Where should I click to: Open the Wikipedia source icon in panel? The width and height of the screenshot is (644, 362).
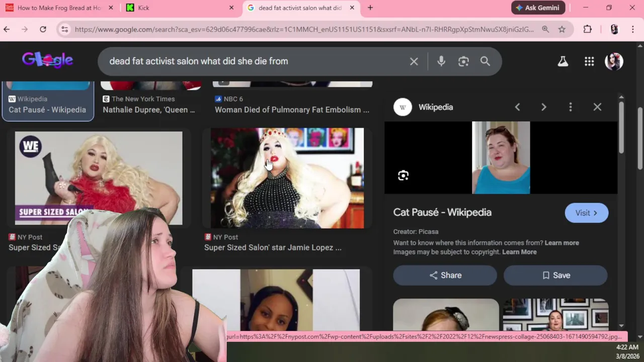[403, 107]
